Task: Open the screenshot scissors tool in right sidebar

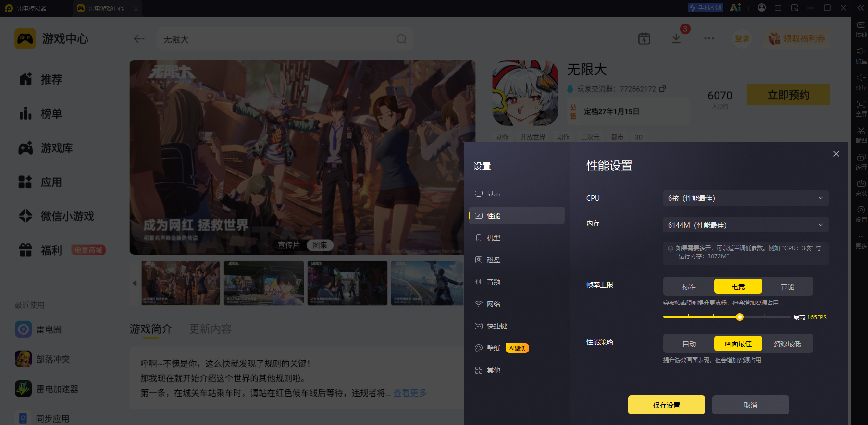Action: coord(861,131)
